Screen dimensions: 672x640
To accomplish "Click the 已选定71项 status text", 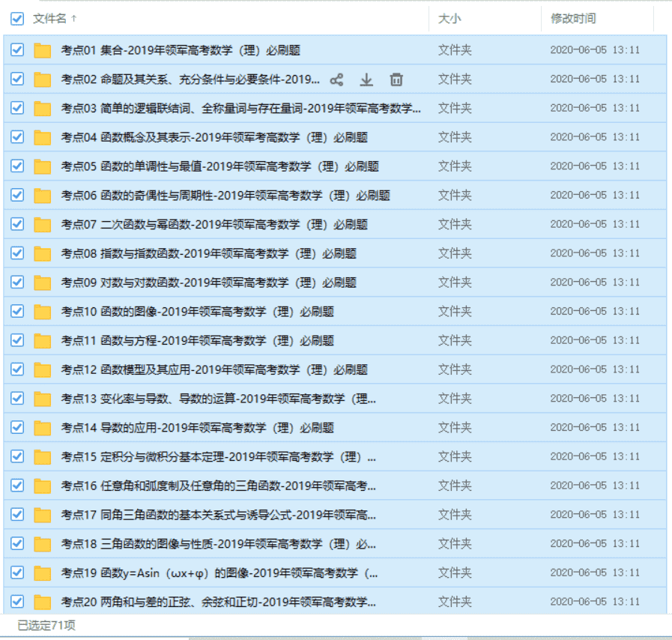I will pyautogui.click(x=46, y=625).
